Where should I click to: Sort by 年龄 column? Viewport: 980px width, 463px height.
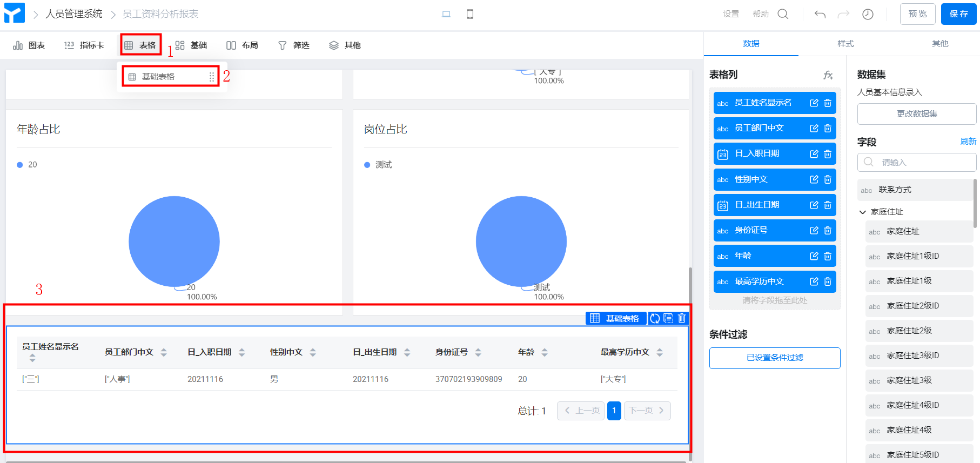pos(545,352)
